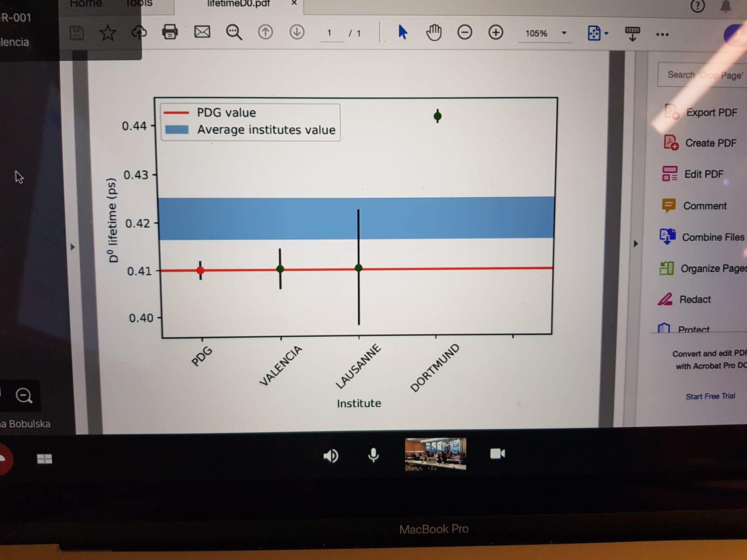The image size is (747, 560).
Task: Switch to the Home tab
Action: pyautogui.click(x=86, y=4)
